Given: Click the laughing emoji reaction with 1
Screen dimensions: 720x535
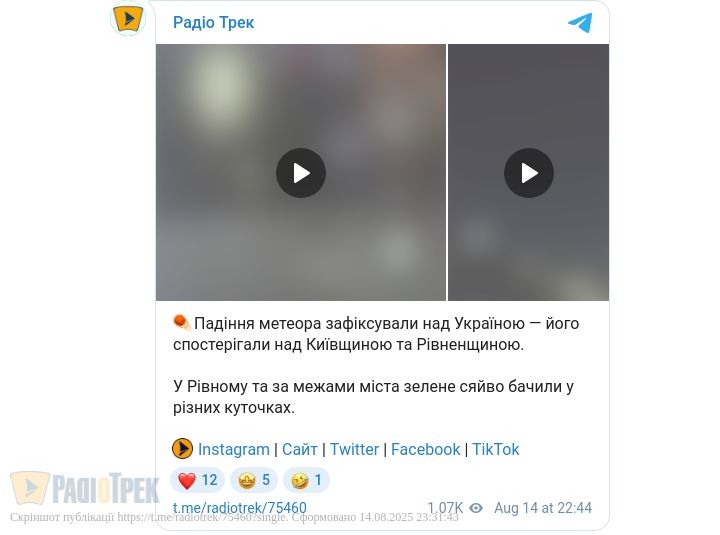Looking at the screenshot, I should (306, 480).
